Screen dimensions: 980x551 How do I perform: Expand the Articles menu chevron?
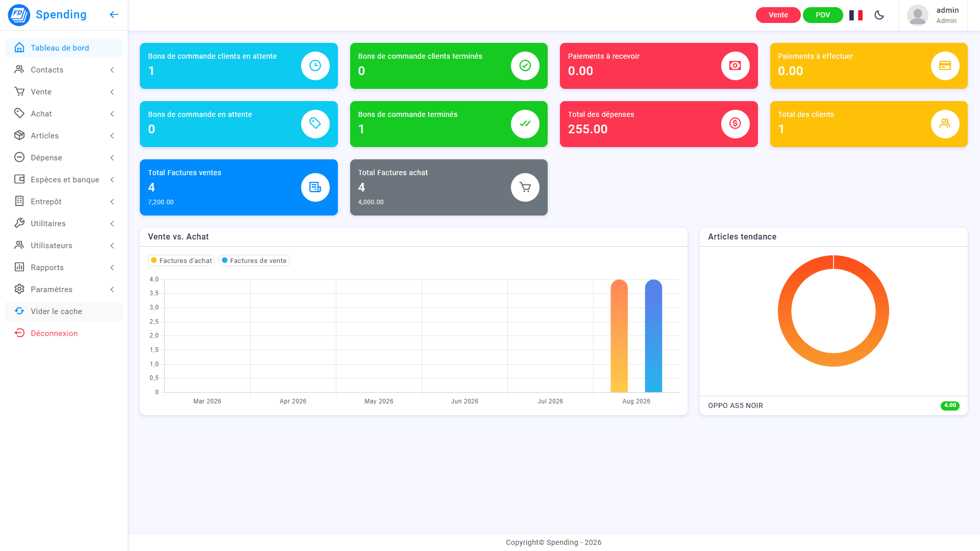tap(112, 136)
